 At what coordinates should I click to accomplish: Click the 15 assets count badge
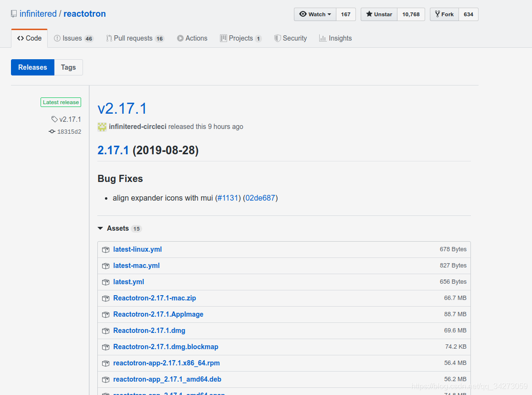[x=136, y=229]
